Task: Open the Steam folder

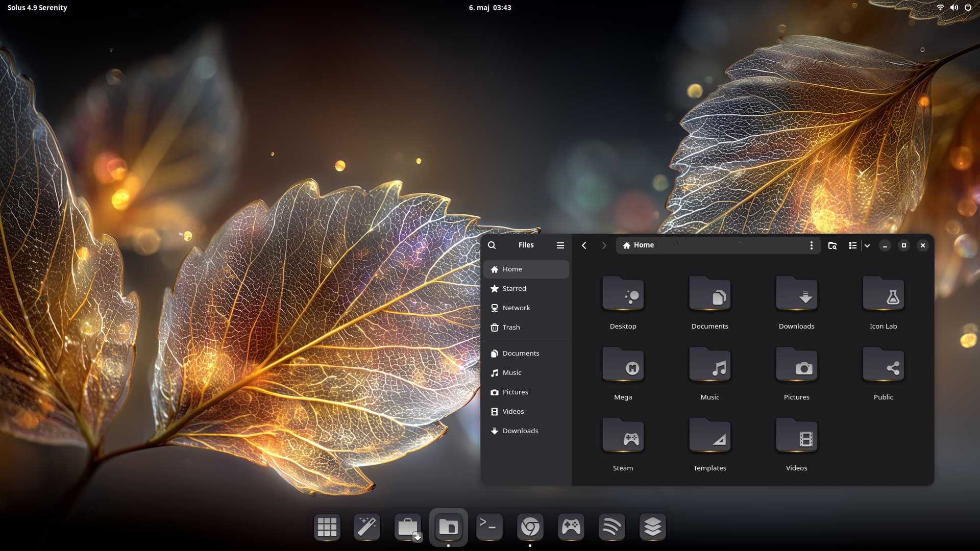Action: tap(623, 444)
